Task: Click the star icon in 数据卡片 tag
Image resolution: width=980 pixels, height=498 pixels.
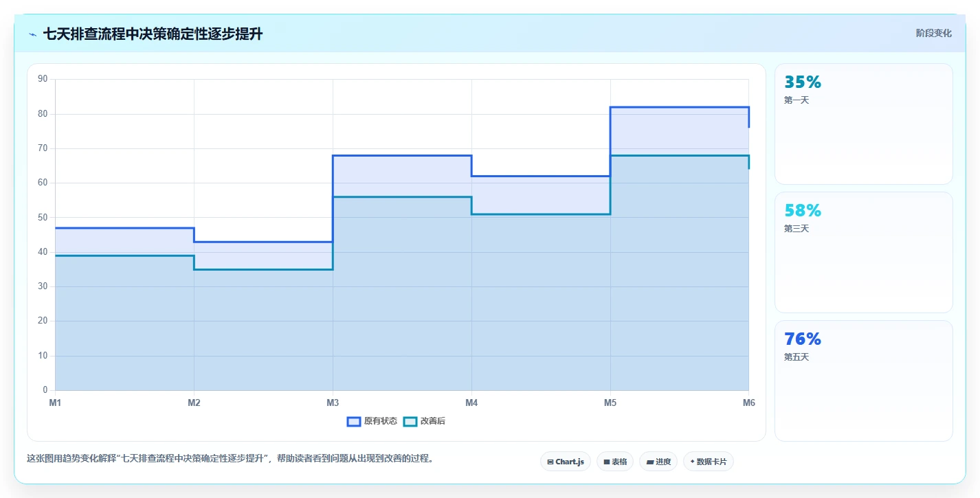Action: click(x=692, y=462)
